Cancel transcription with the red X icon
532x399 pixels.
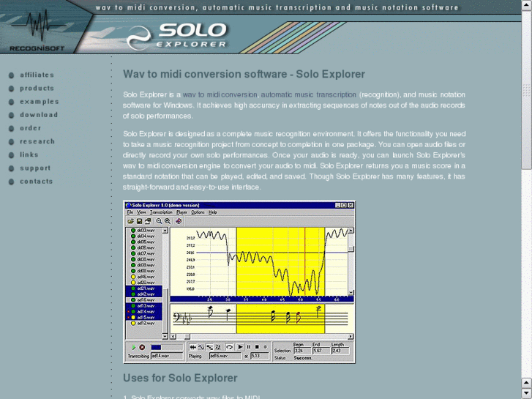[142, 347]
